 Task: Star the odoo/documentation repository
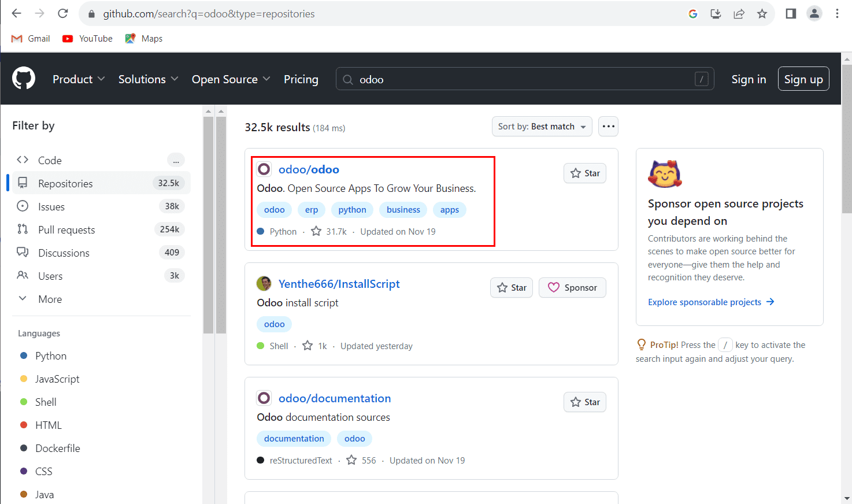585,402
